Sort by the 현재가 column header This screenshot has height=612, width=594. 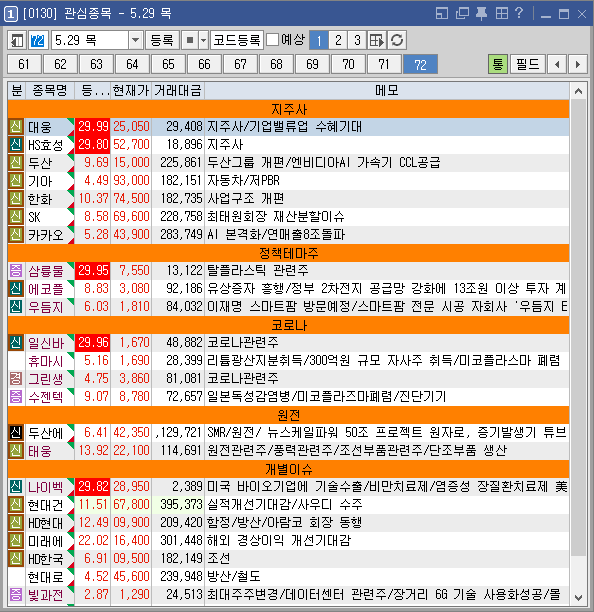pos(131,91)
